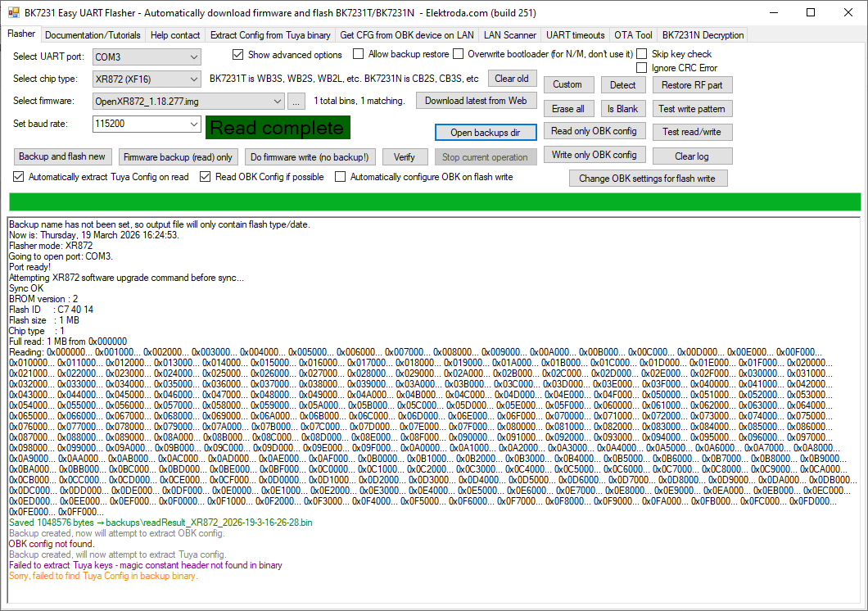Click Change OBK settings for flash write
This screenshot has width=868, height=611.
click(648, 179)
